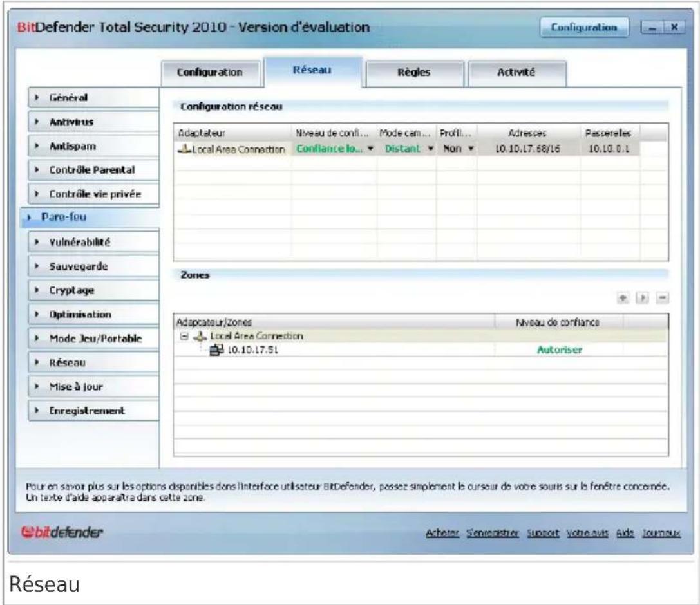Open the Votre avis link
The height and width of the screenshot is (605, 700).
pos(587,533)
